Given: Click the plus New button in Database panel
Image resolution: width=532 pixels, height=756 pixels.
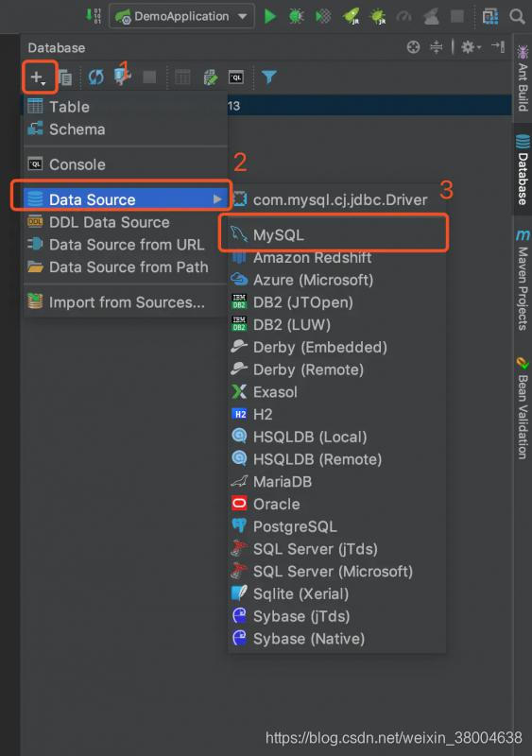Looking at the screenshot, I should click(38, 77).
